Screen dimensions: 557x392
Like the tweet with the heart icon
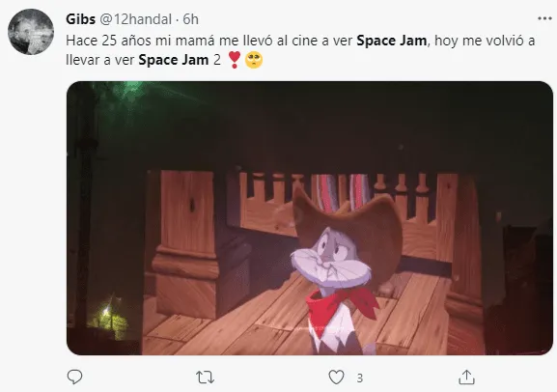point(336,378)
